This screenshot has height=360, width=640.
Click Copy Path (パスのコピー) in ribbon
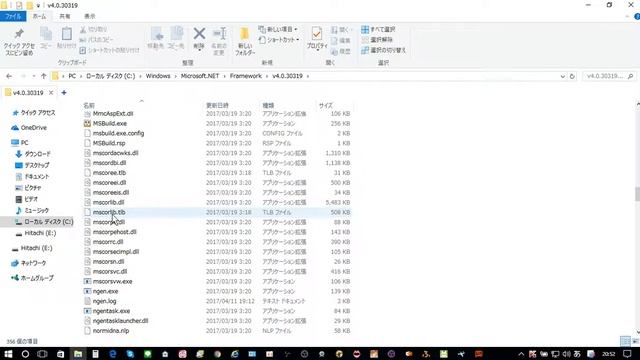coord(97,40)
